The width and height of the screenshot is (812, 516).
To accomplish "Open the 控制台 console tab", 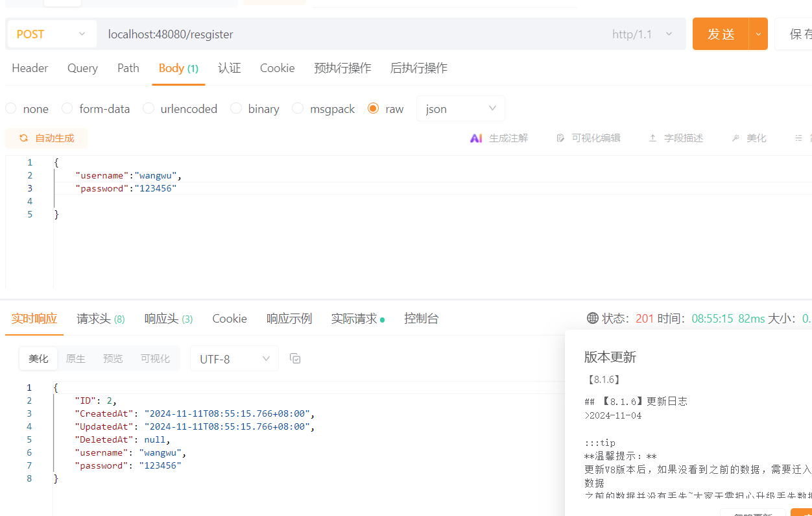I will [x=421, y=319].
